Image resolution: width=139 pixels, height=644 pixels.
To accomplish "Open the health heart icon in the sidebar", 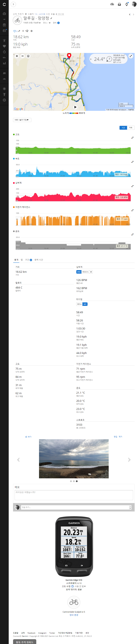I will [x=4, y=46].
